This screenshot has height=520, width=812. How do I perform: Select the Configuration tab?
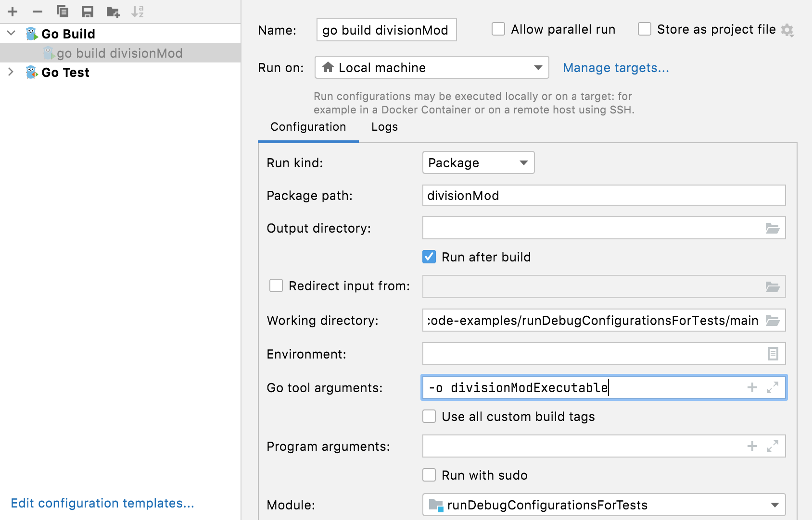pos(308,127)
